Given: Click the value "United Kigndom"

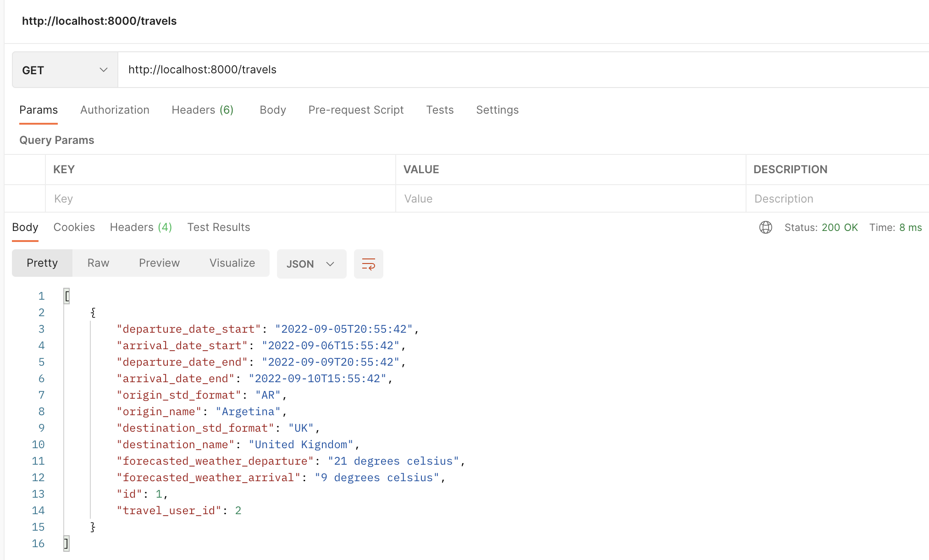Looking at the screenshot, I should point(301,445).
